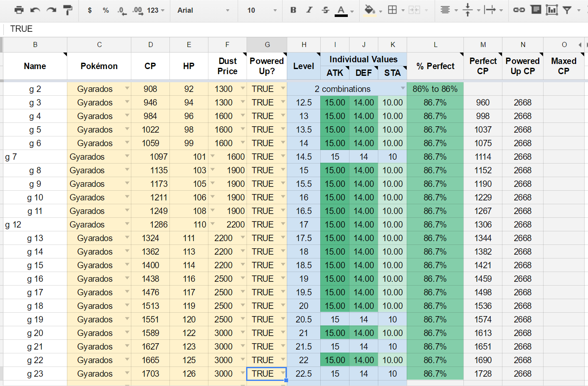This screenshot has height=386, width=588.
Task: Open the text color picker
Action: [x=341, y=11]
